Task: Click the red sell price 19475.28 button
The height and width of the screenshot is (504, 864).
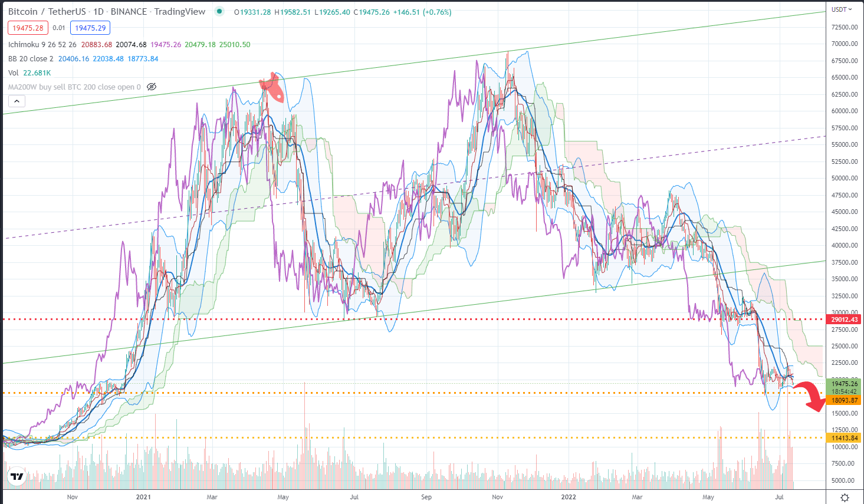Action: (x=28, y=28)
